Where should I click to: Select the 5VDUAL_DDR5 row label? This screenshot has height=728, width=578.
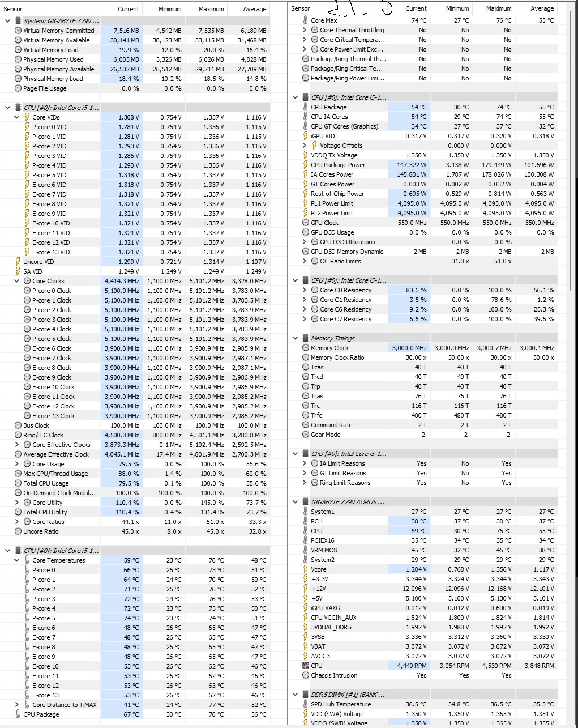click(331, 627)
